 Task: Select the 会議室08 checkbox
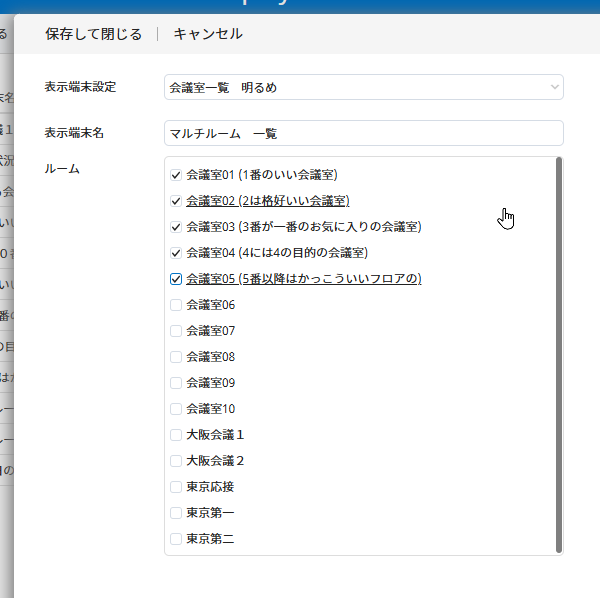[x=176, y=357]
